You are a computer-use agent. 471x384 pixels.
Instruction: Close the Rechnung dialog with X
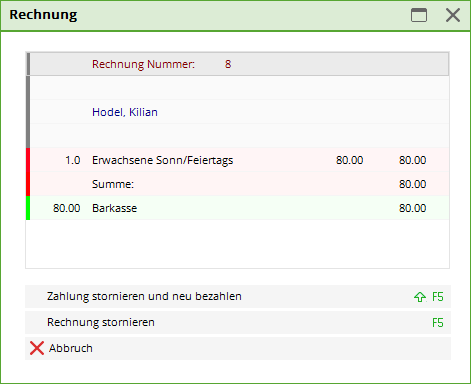tap(453, 15)
